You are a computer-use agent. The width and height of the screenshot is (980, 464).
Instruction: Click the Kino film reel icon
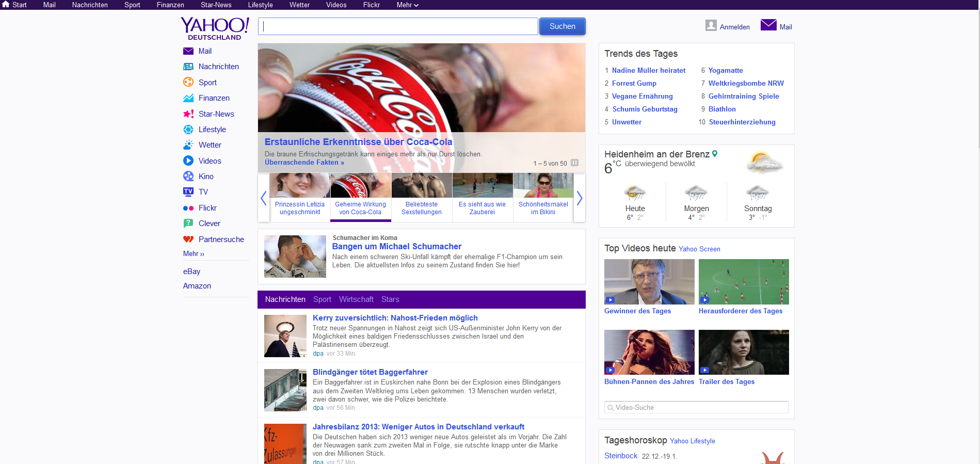188,177
